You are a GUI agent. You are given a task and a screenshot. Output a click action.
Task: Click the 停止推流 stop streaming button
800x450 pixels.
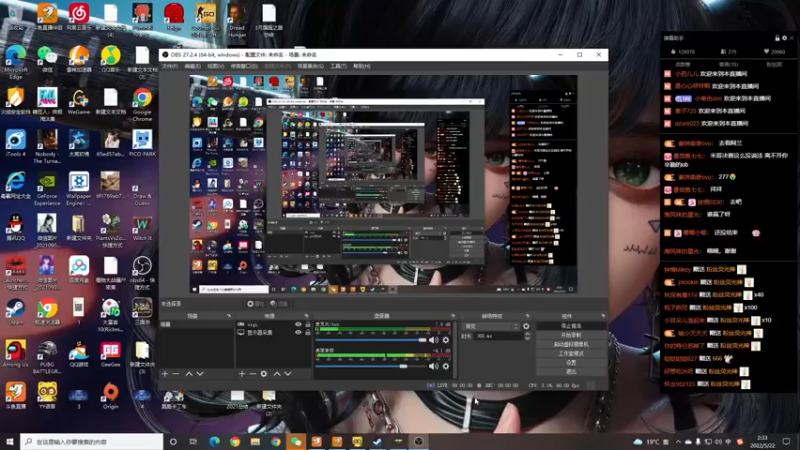click(x=571, y=326)
